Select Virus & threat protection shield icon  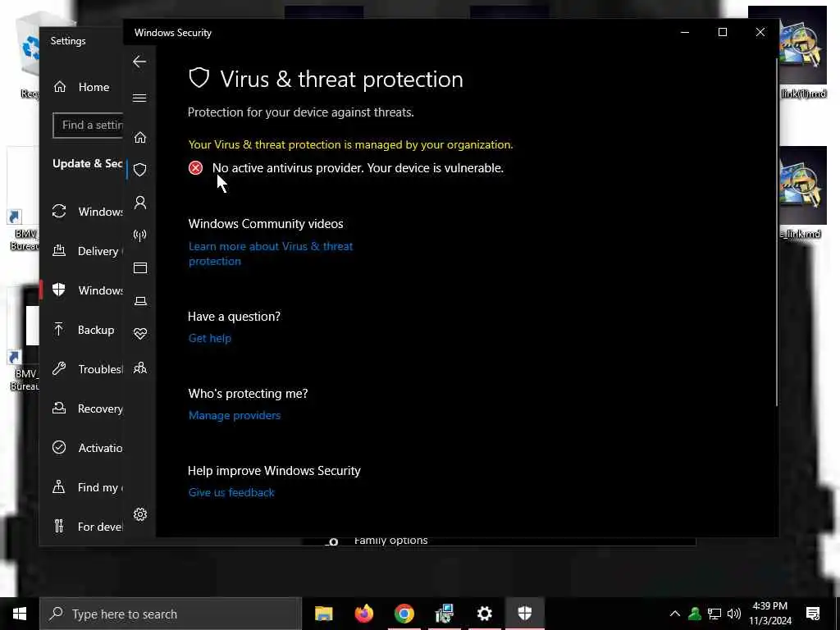pyautogui.click(x=139, y=170)
